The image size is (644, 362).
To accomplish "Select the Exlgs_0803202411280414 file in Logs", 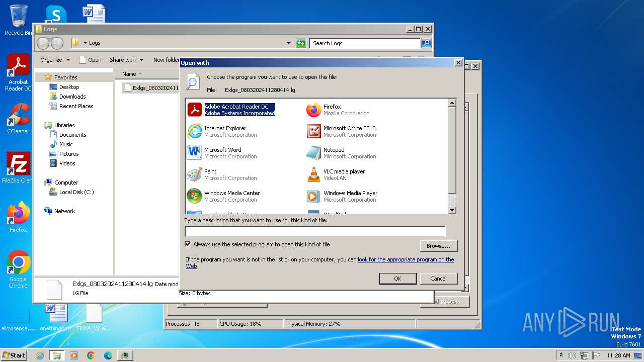I will tap(151, 88).
